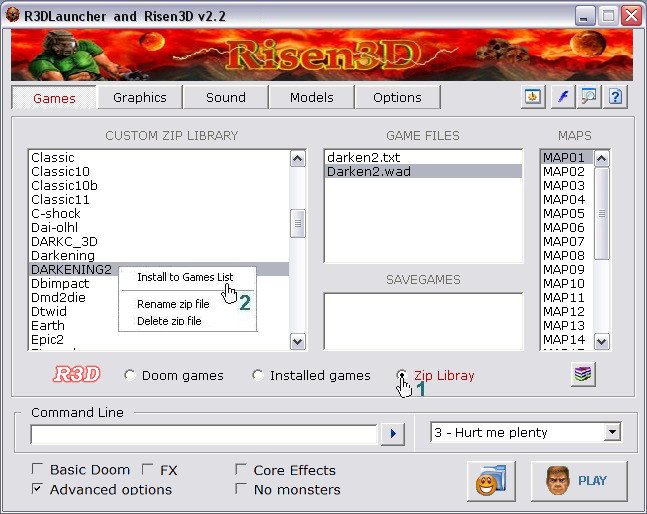Open the Options tab
This screenshot has height=514, width=647.
coord(397,97)
